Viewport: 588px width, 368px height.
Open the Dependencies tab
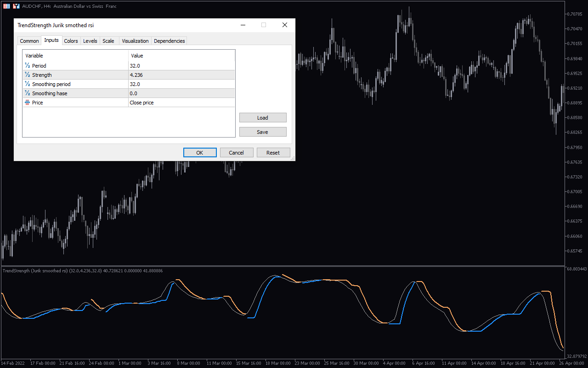pyautogui.click(x=169, y=41)
